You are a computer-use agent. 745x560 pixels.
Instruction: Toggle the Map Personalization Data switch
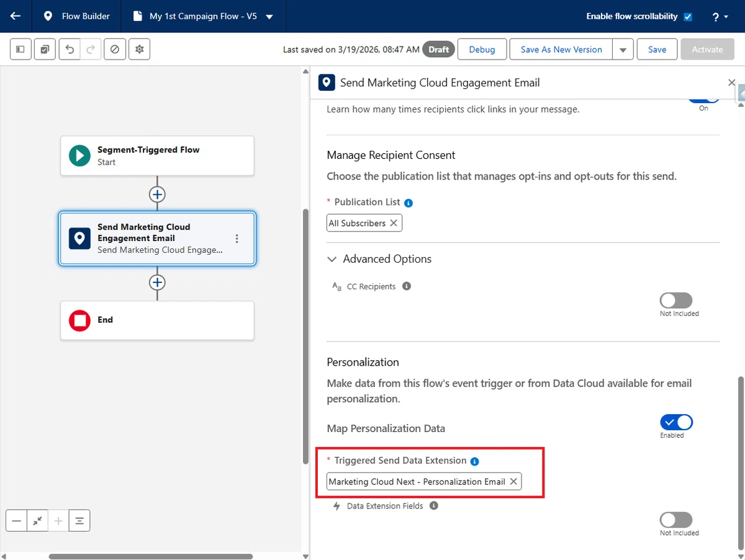pos(676,423)
